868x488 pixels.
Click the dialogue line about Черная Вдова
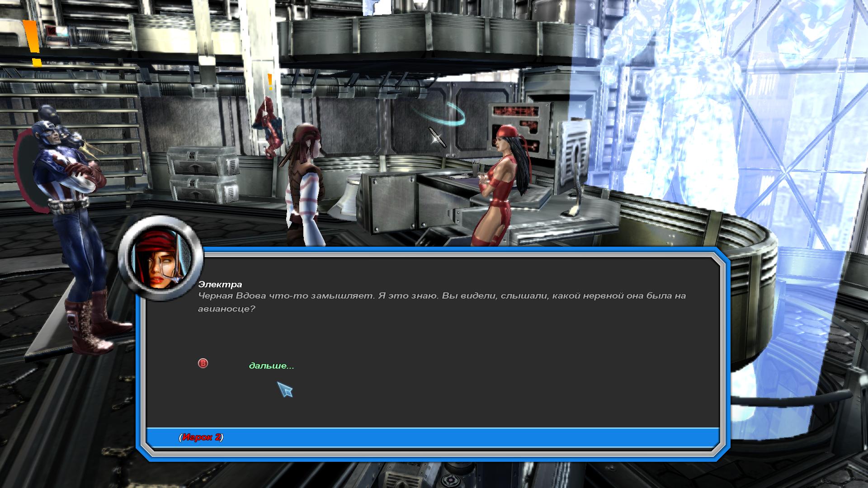[x=442, y=302]
